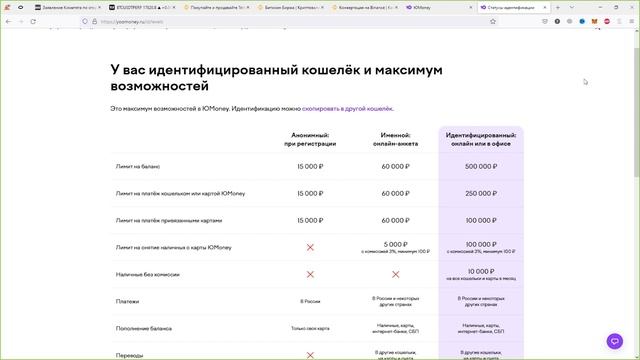Viewport: 640px width, 360px height.
Task: Click the red ad-blocker extension icon
Action: [607, 21]
